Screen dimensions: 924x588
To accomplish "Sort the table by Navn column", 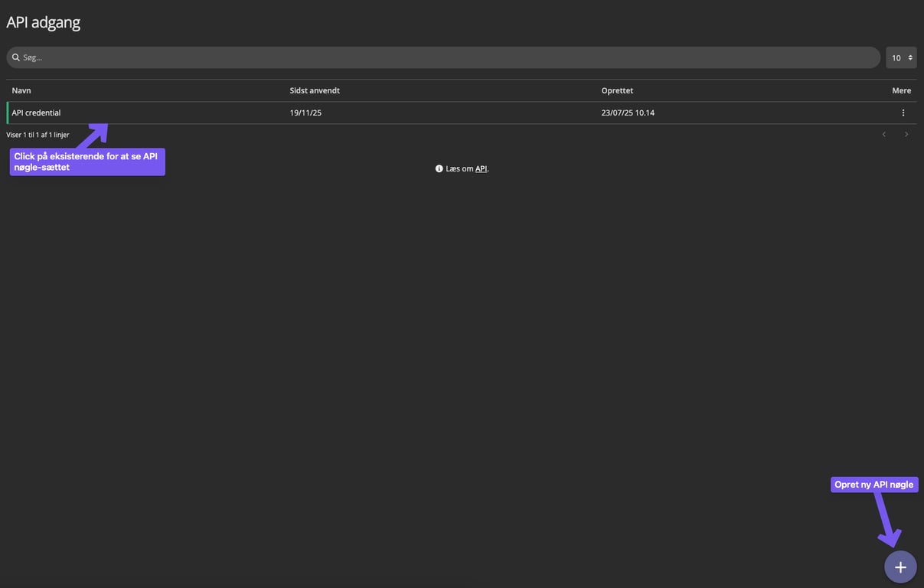I will pos(21,90).
